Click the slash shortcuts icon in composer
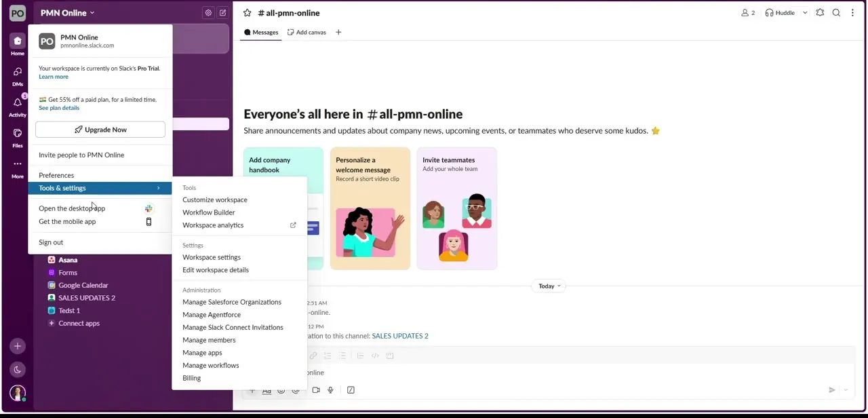Screen dimensions: 868x418 (x=351, y=390)
